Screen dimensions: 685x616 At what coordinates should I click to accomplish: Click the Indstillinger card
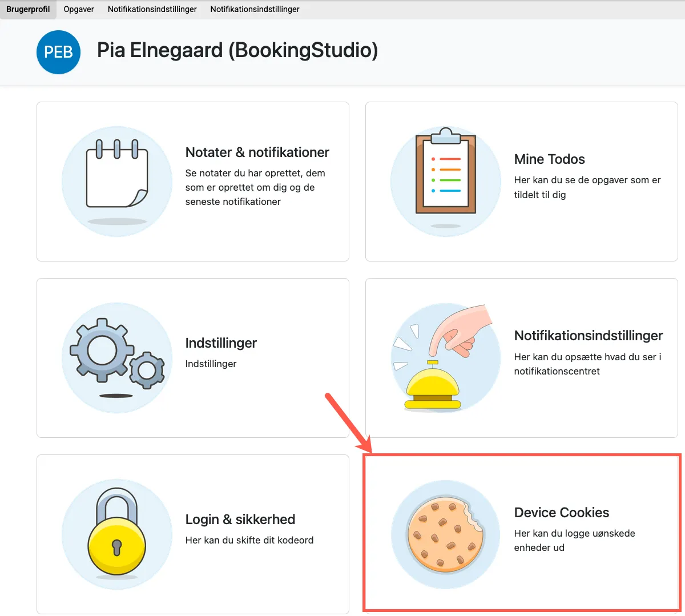[192, 357]
